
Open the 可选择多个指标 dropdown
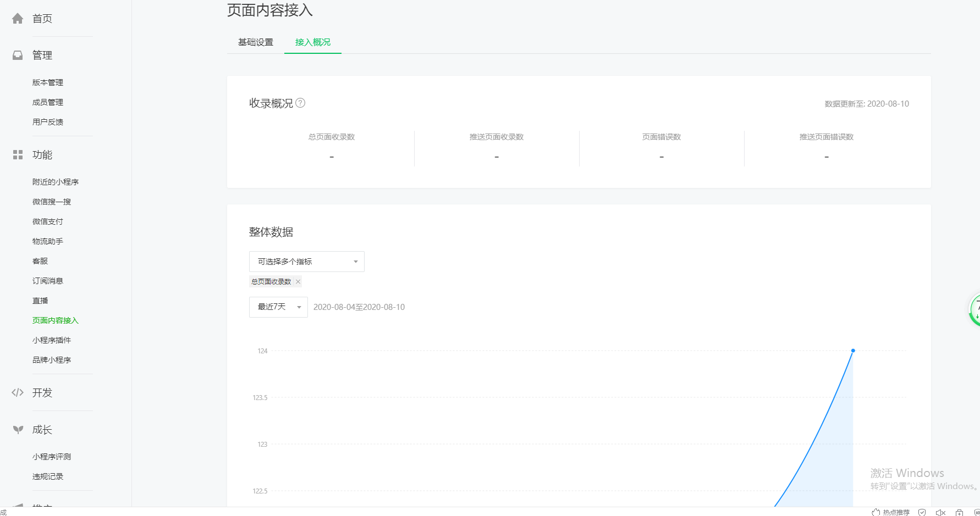306,262
